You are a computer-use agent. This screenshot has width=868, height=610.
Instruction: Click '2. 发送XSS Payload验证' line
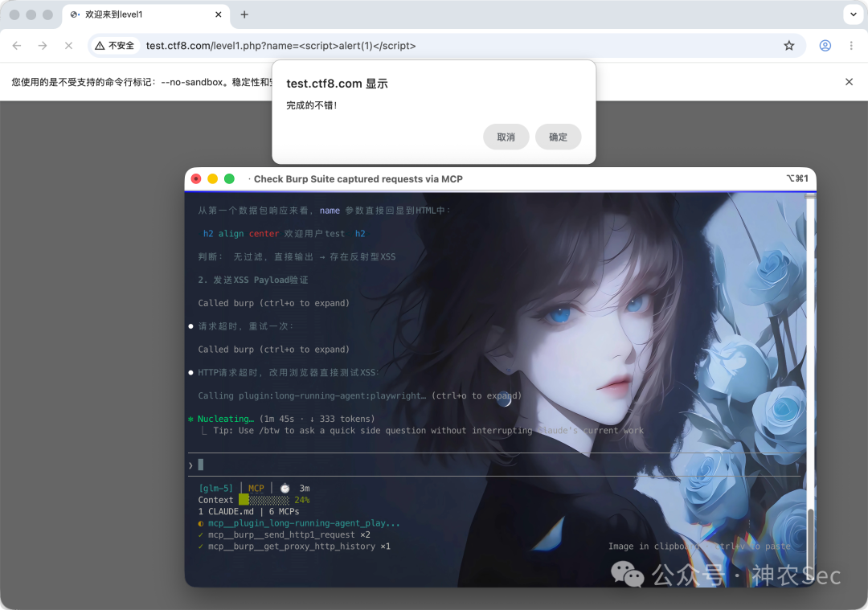point(253,280)
